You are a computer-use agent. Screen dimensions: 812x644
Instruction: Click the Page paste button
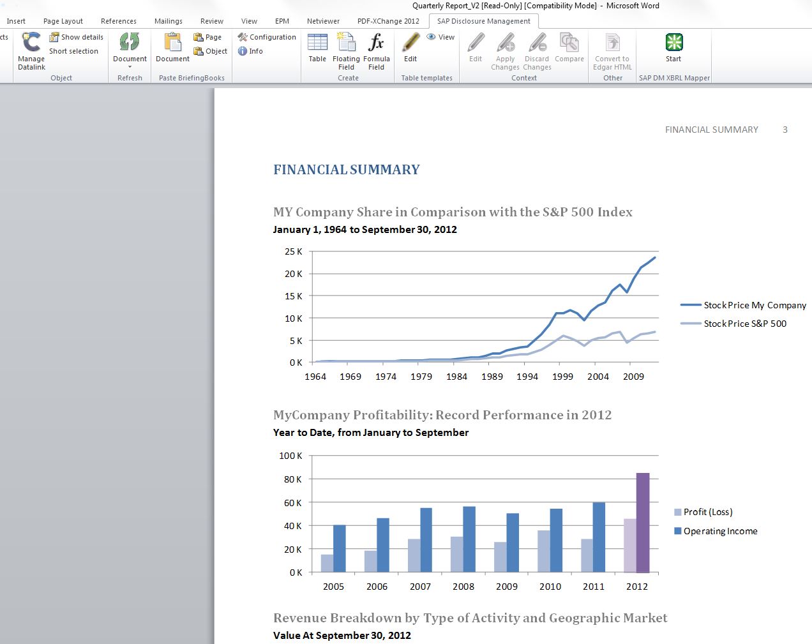click(207, 37)
